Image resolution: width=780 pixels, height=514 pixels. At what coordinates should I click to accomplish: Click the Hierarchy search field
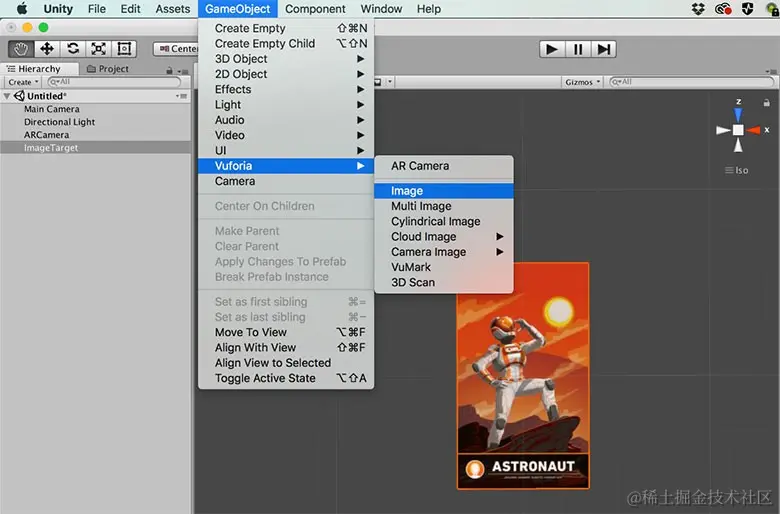[114, 82]
